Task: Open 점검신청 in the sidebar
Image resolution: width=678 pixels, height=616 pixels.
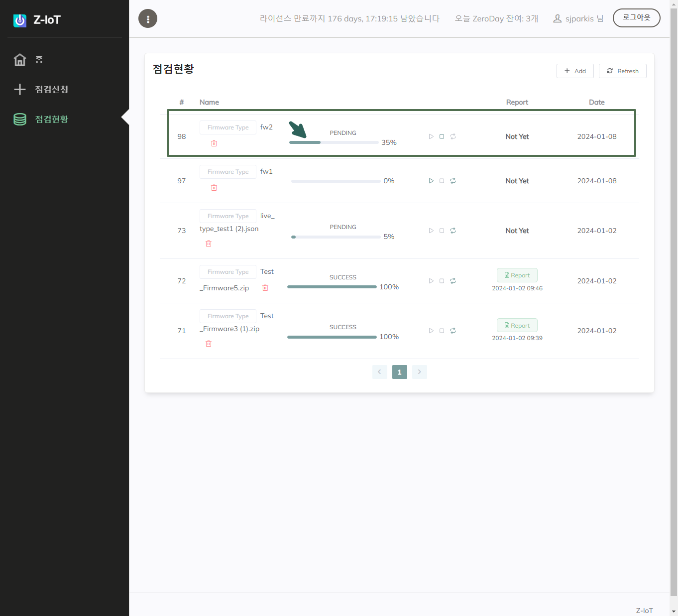Action: (51, 90)
